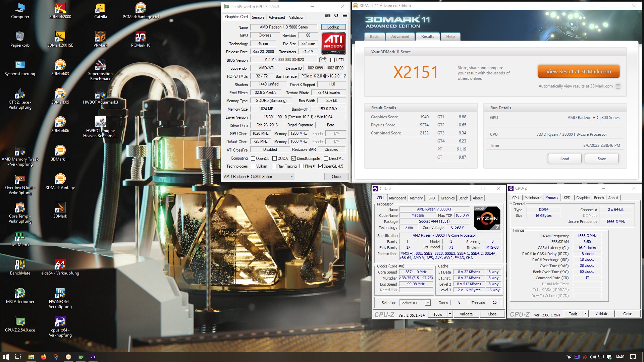This screenshot has height=362, width=644.
Task: Toggle the DirectCompute checkbox
Action: pyautogui.click(x=293, y=159)
